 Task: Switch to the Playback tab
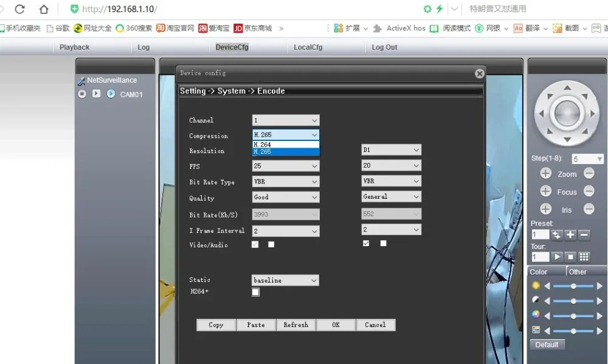(x=74, y=47)
